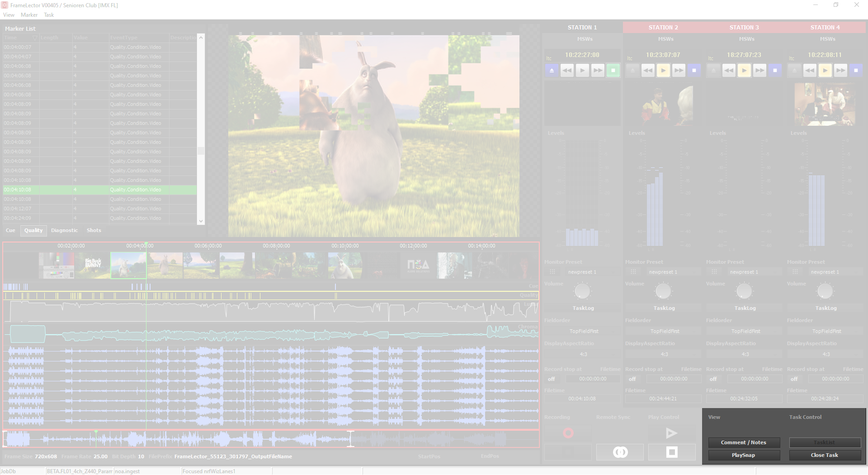Click the Close Task button
Screen dimensions: 868x475
[x=825, y=455]
